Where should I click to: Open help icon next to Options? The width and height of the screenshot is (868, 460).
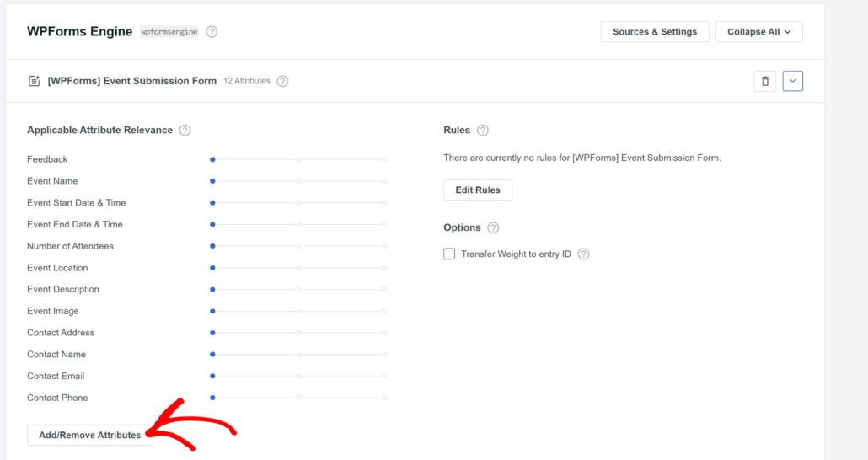[493, 227]
